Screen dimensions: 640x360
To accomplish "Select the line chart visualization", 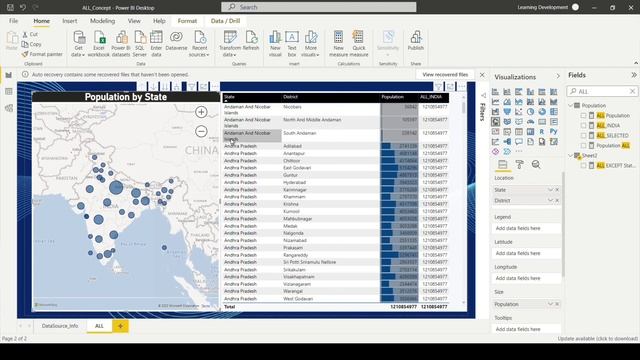I will (x=495, y=102).
